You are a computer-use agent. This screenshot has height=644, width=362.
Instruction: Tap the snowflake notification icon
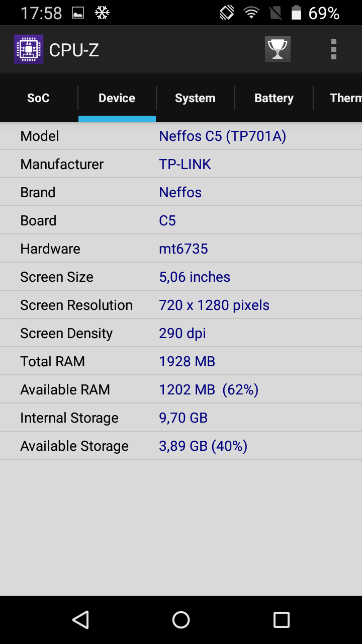[102, 13]
